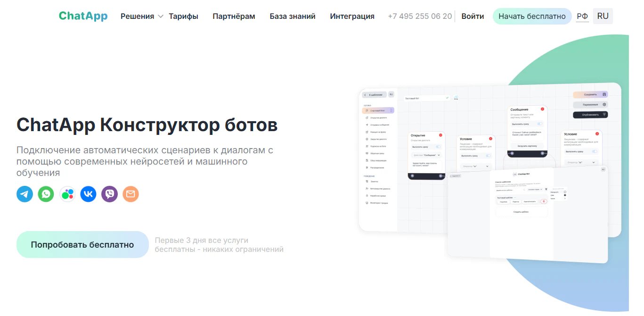
Task: Click the Войти login link
Action: click(473, 16)
